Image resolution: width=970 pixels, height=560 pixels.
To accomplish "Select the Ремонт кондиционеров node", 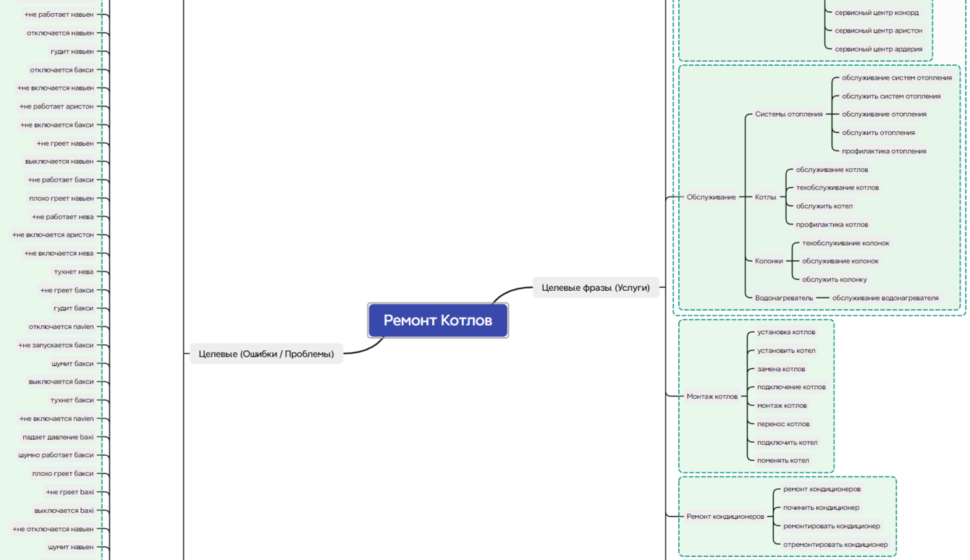I will tap(725, 517).
